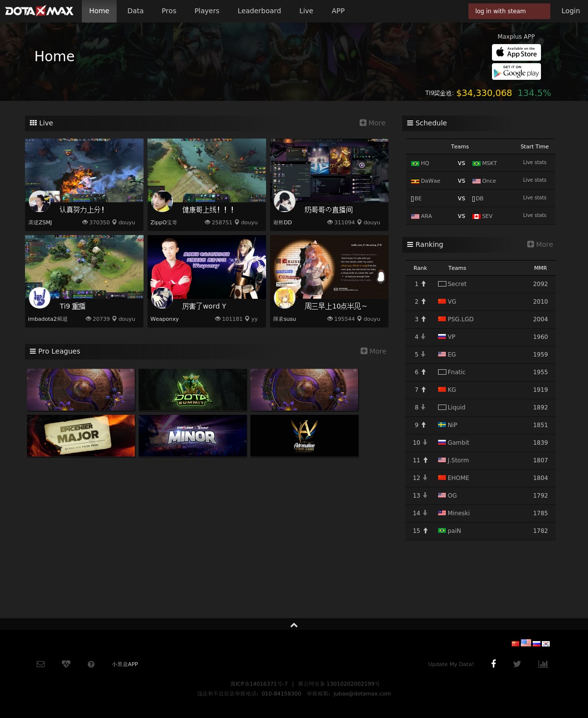Open the Live nav tab
Image resolution: width=588 pixels, height=718 pixels.
pyautogui.click(x=306, y=11)
